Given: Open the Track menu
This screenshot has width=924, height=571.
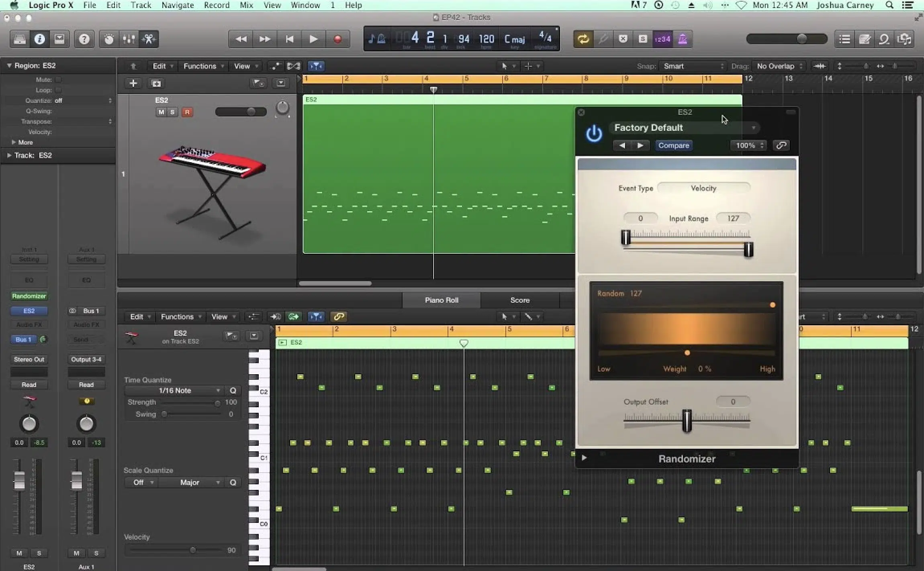Looking at the screenshot, I should [141, 5].
